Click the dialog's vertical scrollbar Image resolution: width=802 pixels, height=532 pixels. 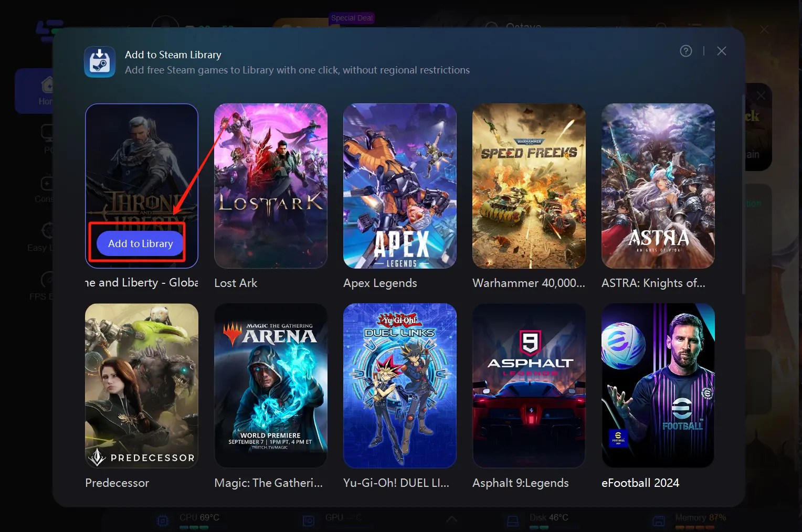point(743,194)
